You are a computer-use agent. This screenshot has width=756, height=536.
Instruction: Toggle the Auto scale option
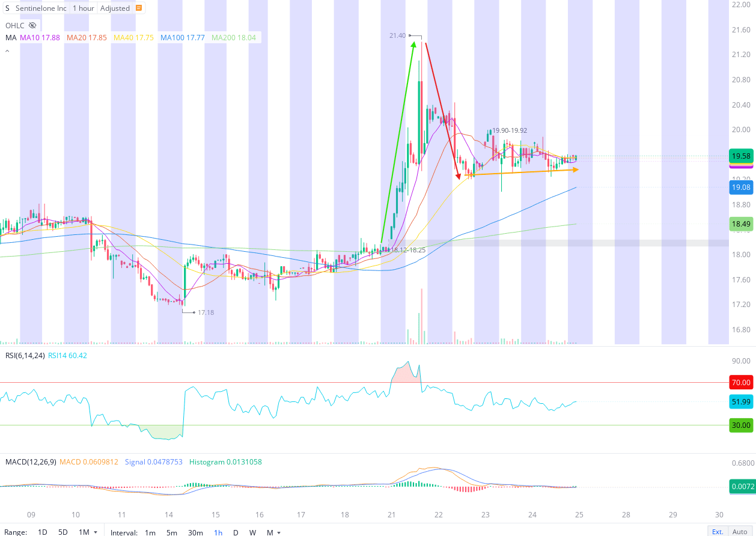(x=742, y=531)
